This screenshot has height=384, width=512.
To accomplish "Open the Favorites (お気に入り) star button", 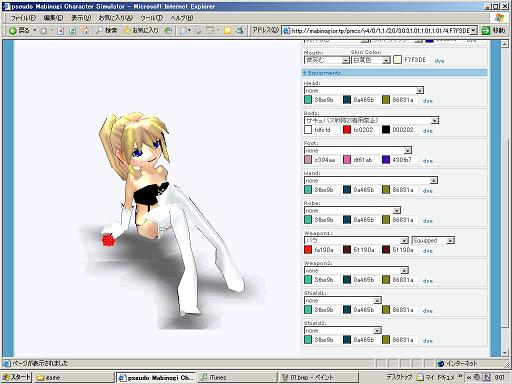I will (141, 30).
